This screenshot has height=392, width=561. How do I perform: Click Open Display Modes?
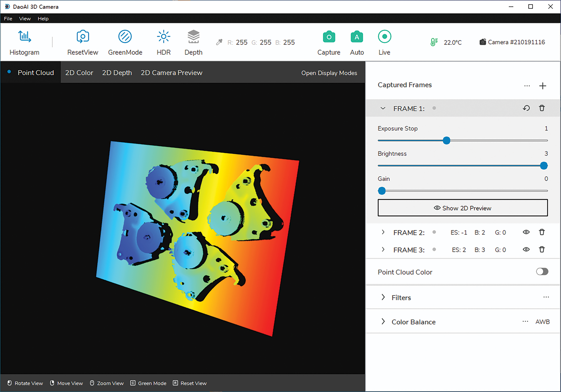point(329,73)
